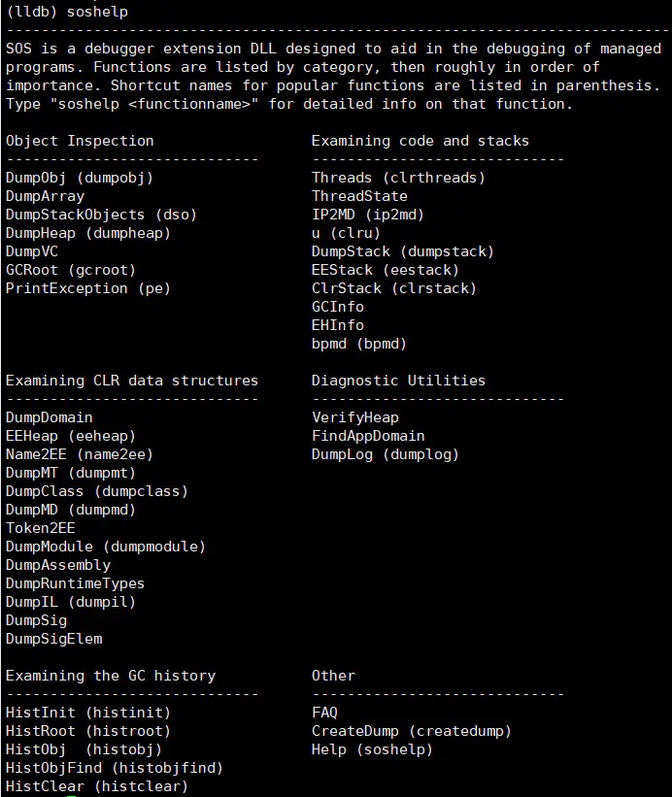Select the DumpLog (dumplog) entry
This screenshot has height=797, width=672.
pyautogui.click(x=386, y=454)
